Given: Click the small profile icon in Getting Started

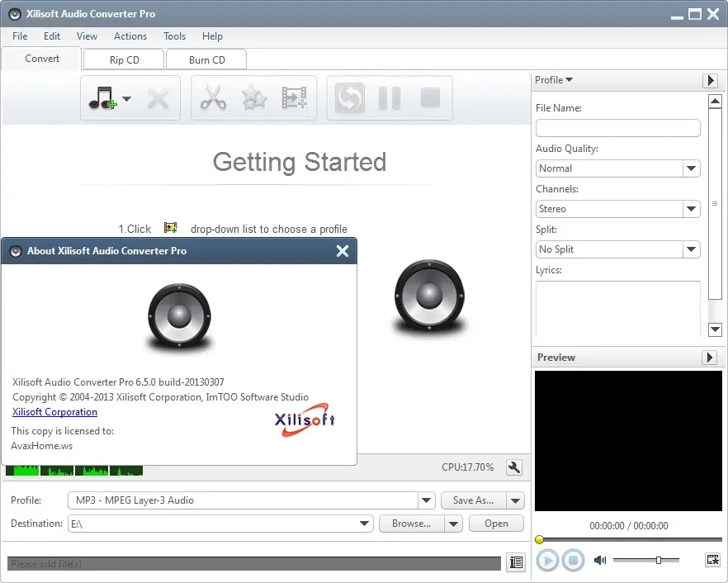Looking at the screenshot, I should pos(170,228).
